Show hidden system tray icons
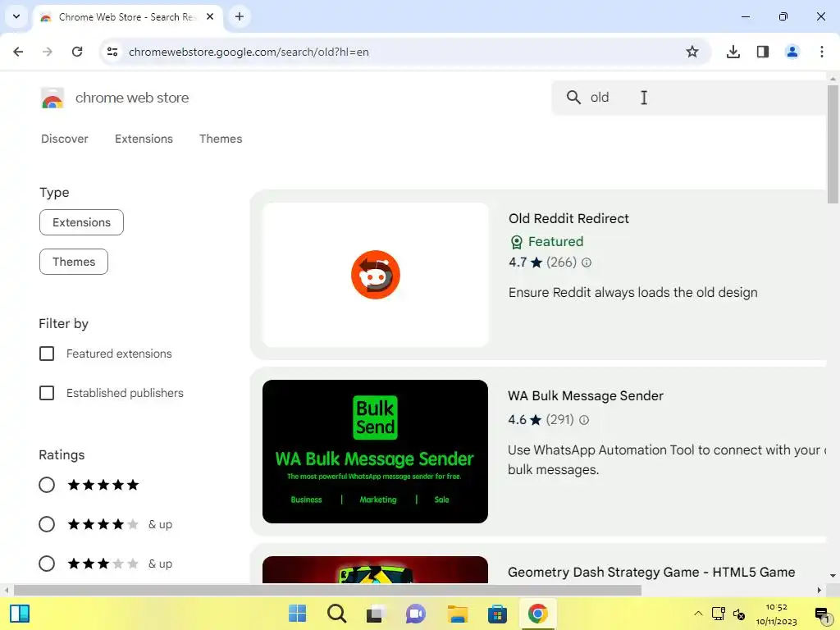 (x=698, y=614)
